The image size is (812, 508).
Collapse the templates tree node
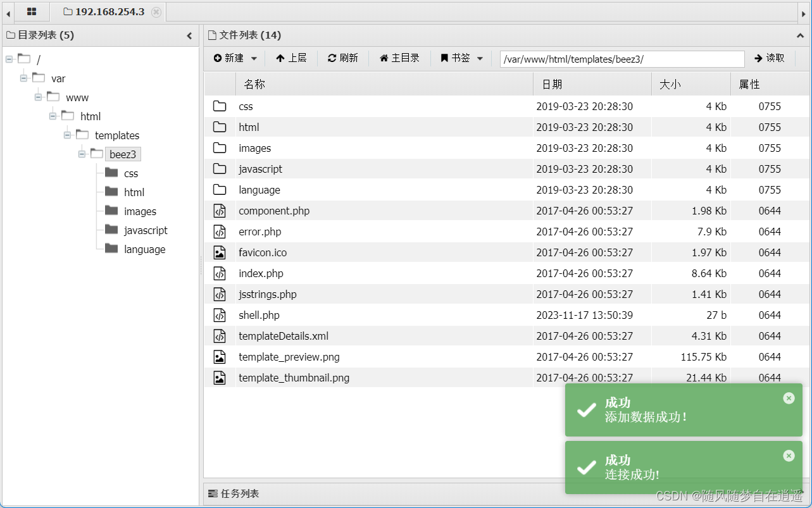[67, 135]
